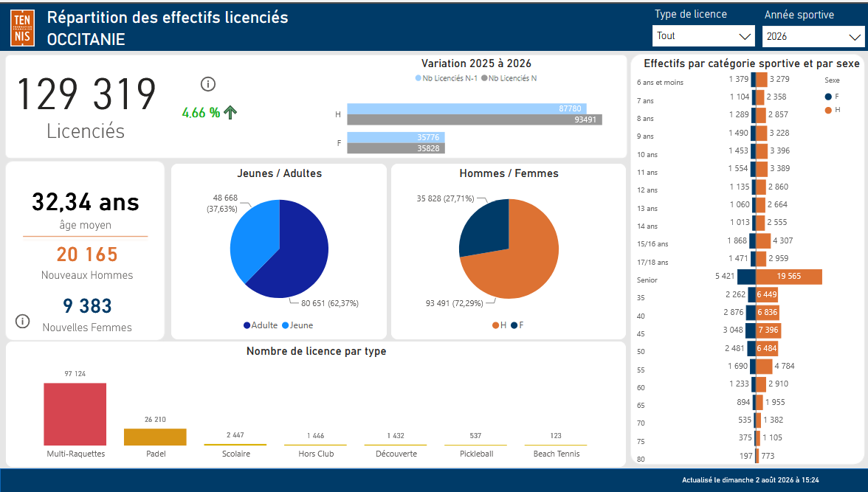Click the Senior male bar 19 565
This screenshot has height=492, width=868.
pos(789,276)
